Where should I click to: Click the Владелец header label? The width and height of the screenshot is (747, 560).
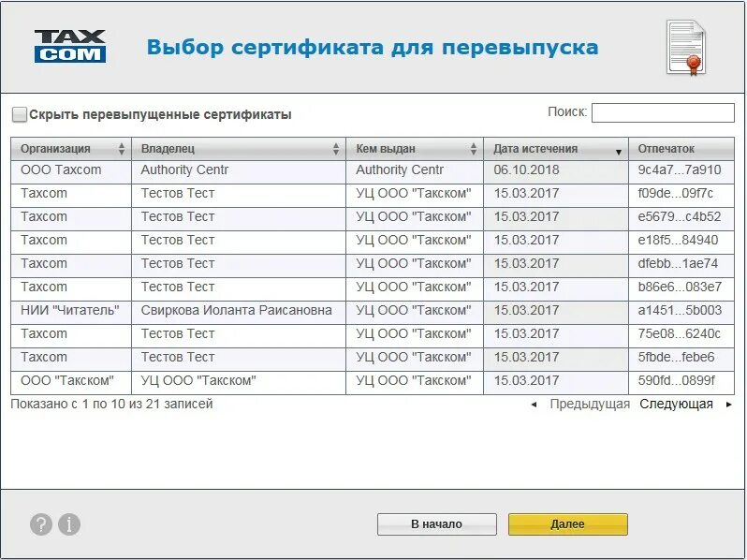pos(168,149)
